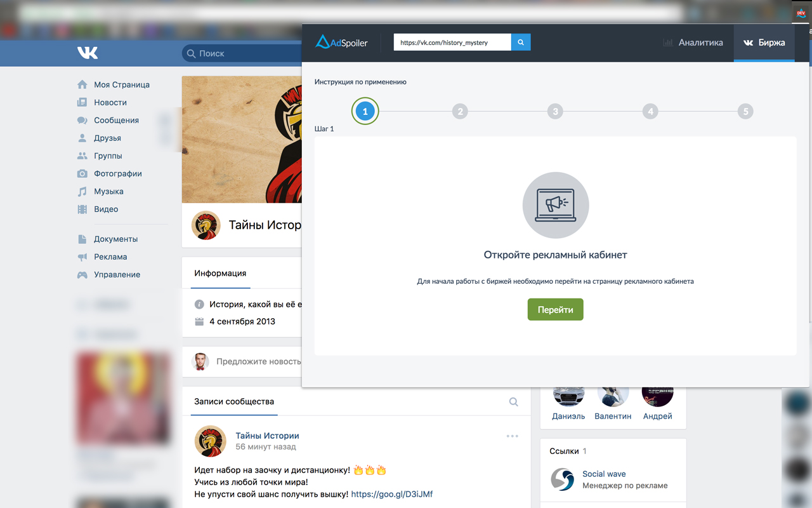The width and height of the screenshot is (812, 508).
Task: Open the Social wave link
Action: click(x=604, y=474)
